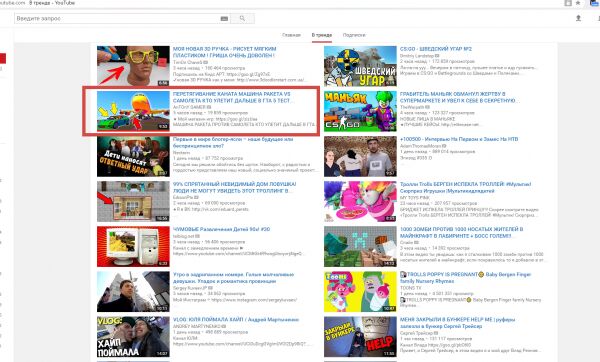Open Minecraft zombies thumbnail
Viewport: 600px width, 362px height.
point(360,246)
